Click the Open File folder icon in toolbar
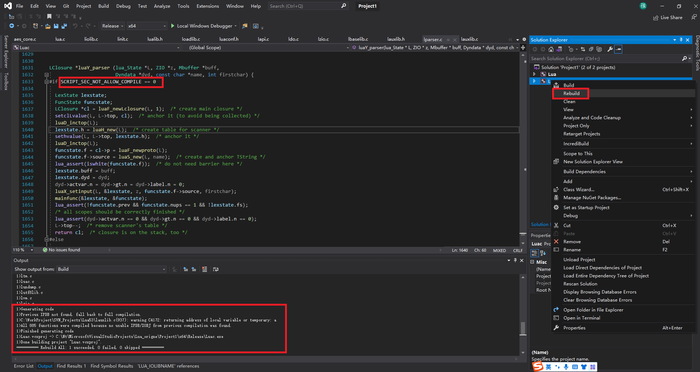 pyautogui.click(x=48, y=26)
